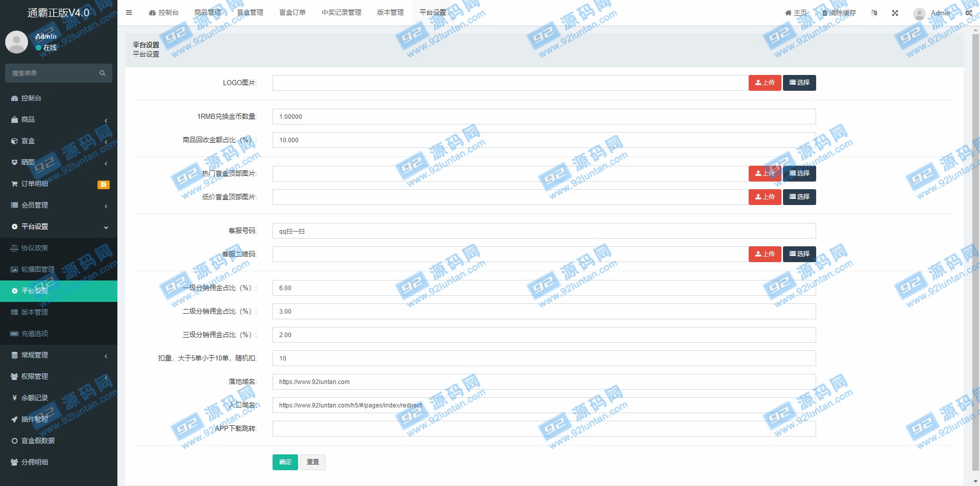Open 权限管理 sidebar menu
Screen dimensions: 980x486
(x=59, y=376)
